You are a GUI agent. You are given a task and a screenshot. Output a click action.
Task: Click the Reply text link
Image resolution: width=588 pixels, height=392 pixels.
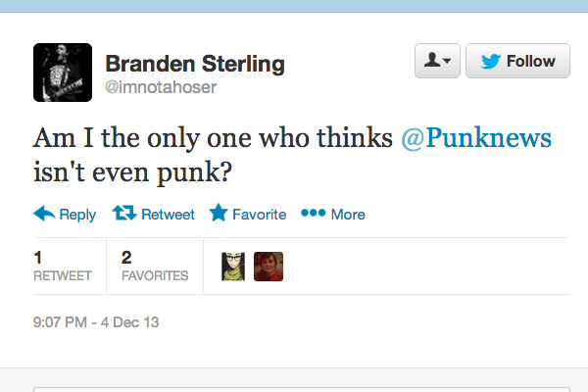pos(77,215)
